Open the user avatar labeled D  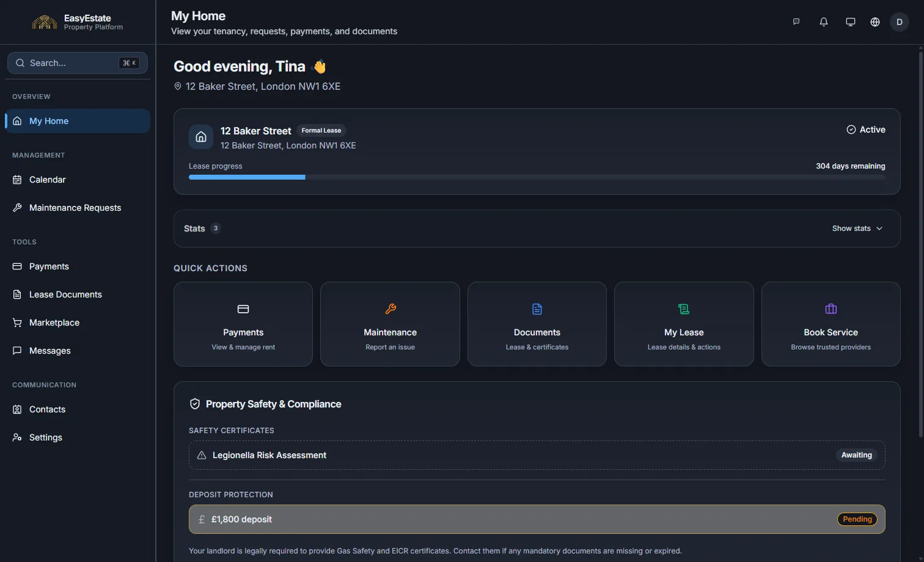tap(900, 22)
